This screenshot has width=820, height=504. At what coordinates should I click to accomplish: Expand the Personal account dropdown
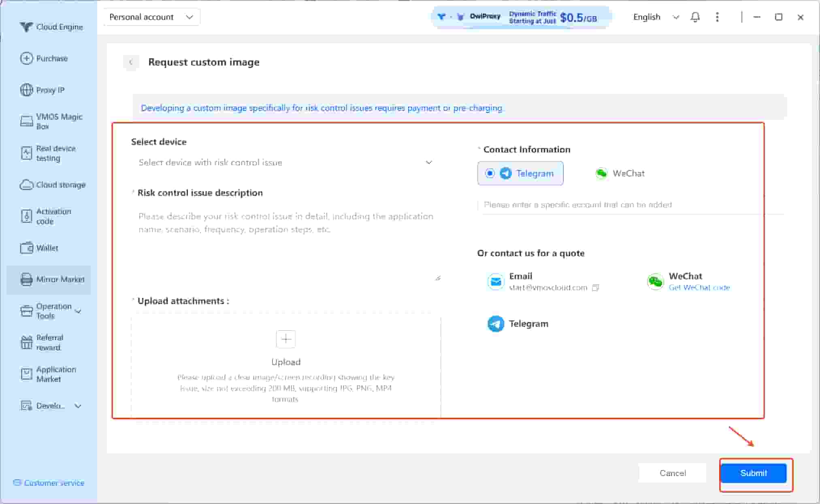(151, 17)
